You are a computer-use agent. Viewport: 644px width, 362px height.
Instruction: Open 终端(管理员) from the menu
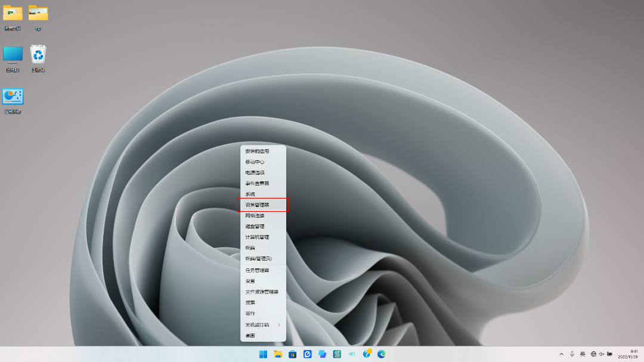pyautogui.click(x=263, y=258)
